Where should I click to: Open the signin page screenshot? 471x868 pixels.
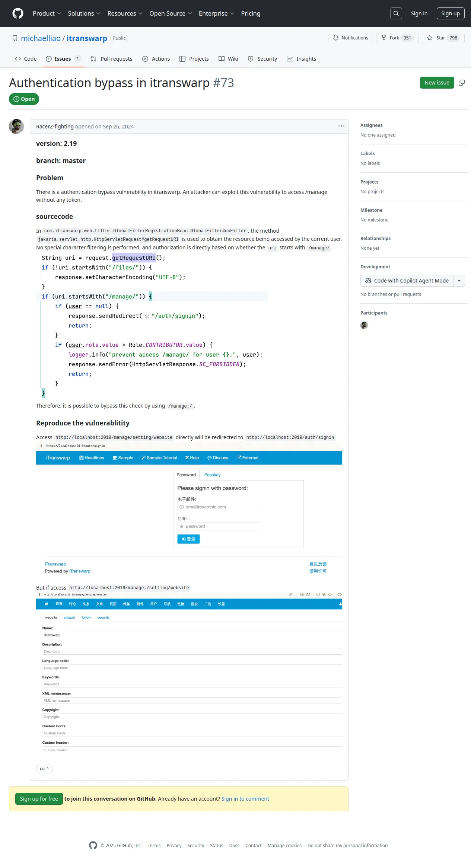189,510
